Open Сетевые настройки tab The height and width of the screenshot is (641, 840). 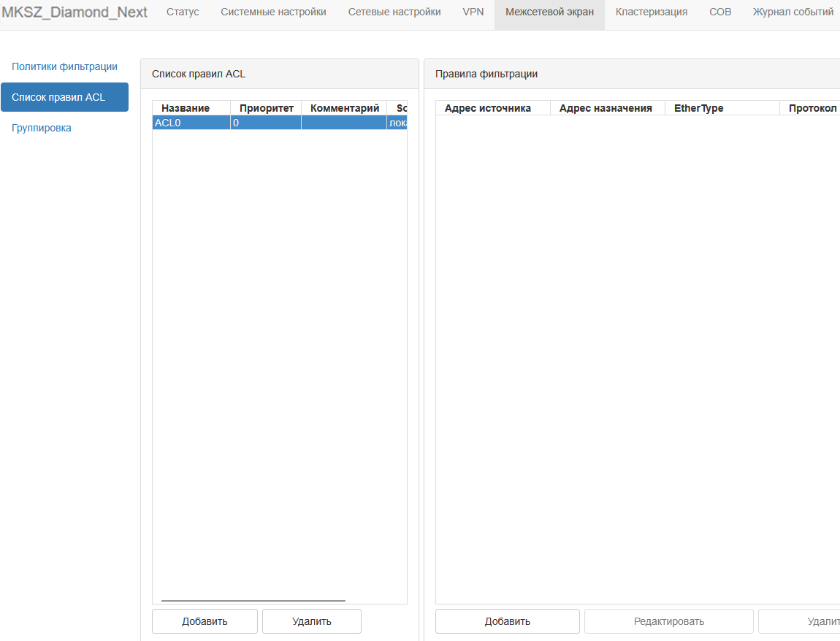tap(394, 12)
